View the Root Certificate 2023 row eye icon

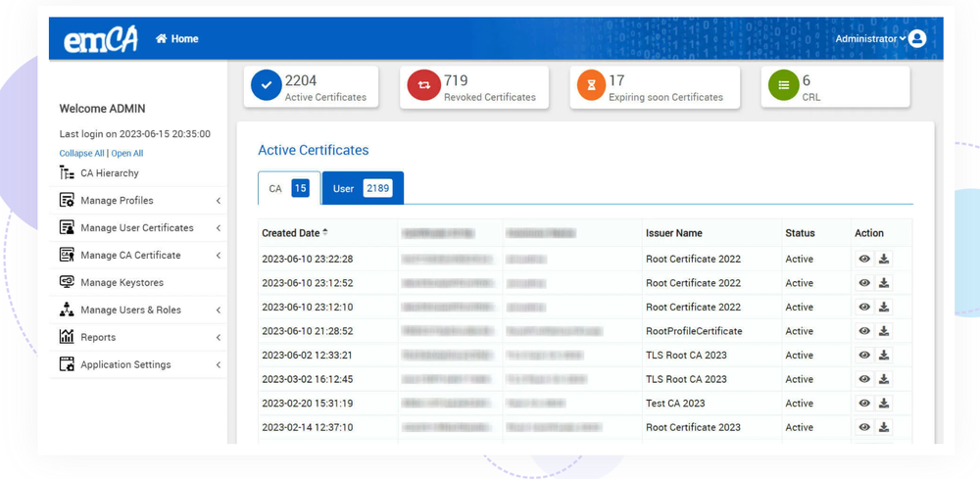[x=864, y=427]
